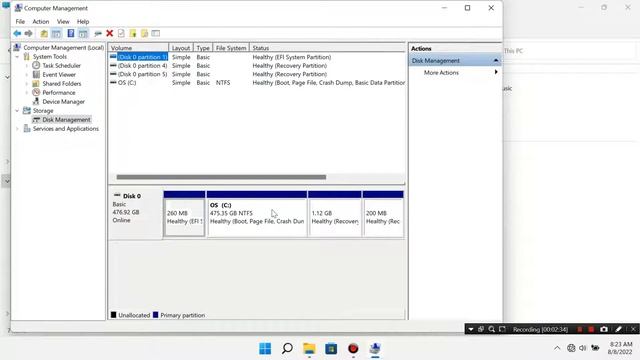Select the OS (C:) 475.35 GB partition block
Image resolution: width=640 pixels, height=360 pixels.
(x=257, y=214)
